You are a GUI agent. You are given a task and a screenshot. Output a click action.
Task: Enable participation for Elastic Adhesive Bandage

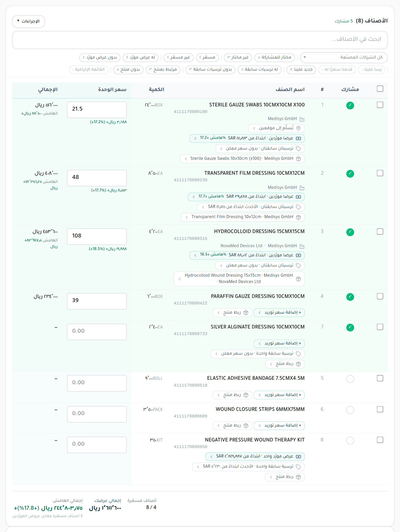(x=350, y=379)
